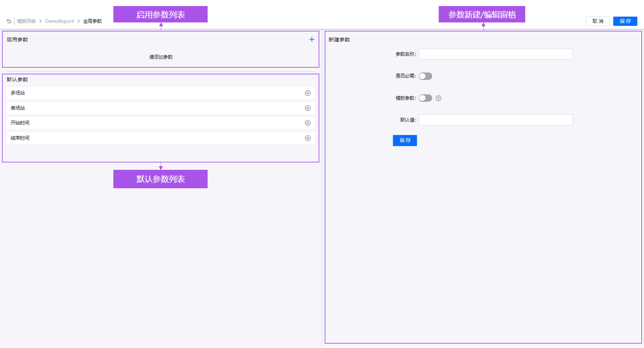Click the plus icon to add an enabled parameter
Viewport: 644px width, 348px height.
click(x=312, y=39)
